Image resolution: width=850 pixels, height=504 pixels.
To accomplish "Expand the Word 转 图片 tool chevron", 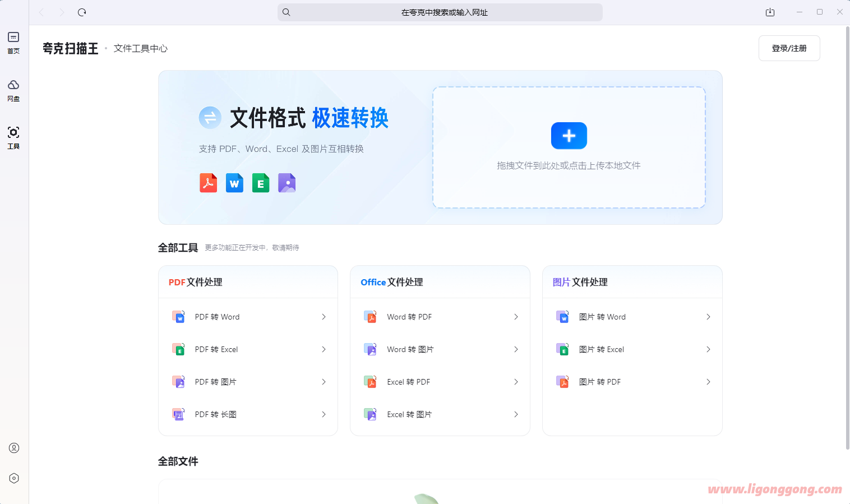I will coord(516,349).
